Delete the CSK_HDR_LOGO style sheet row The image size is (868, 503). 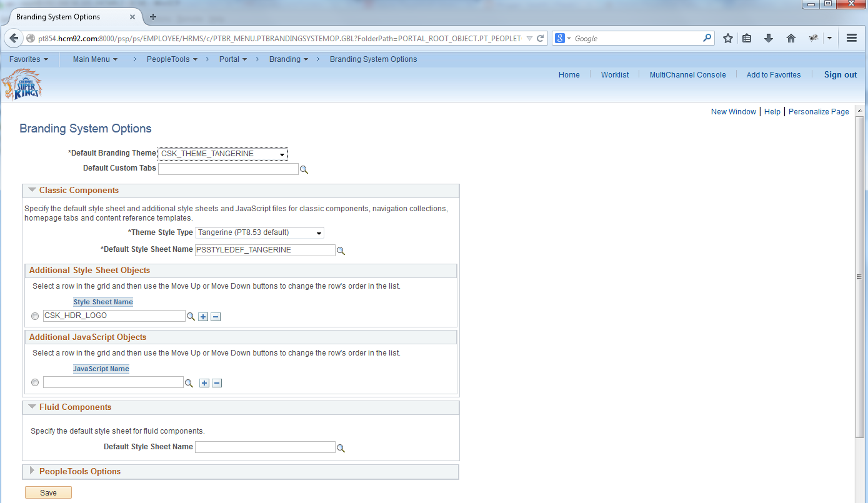(216, 316)
